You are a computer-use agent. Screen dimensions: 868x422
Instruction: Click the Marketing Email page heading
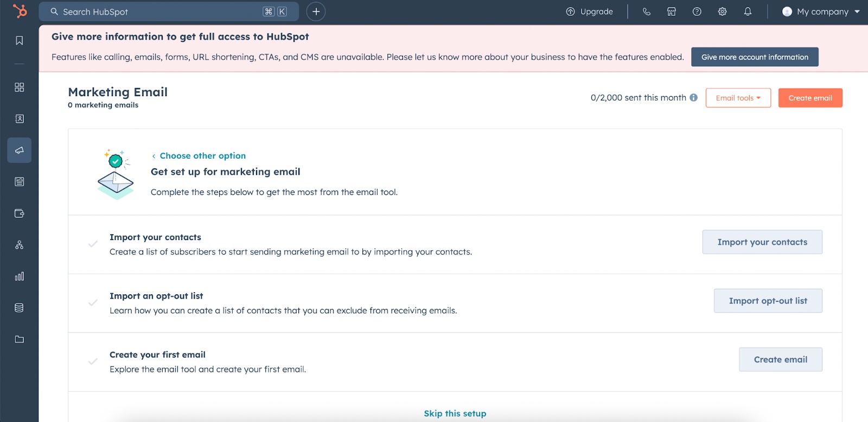[118, 92]
